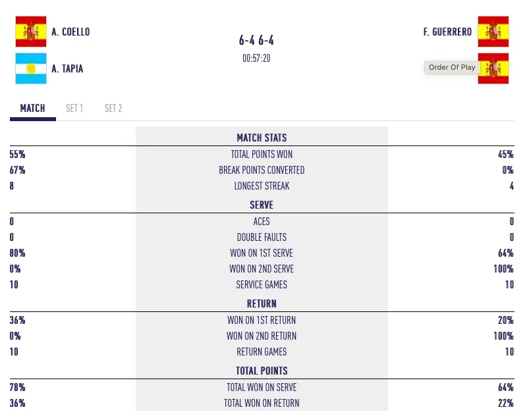Select the BREAK POINTS CONVERTED row label
This screenshot has width=523, height=420.
pos(261,170)
